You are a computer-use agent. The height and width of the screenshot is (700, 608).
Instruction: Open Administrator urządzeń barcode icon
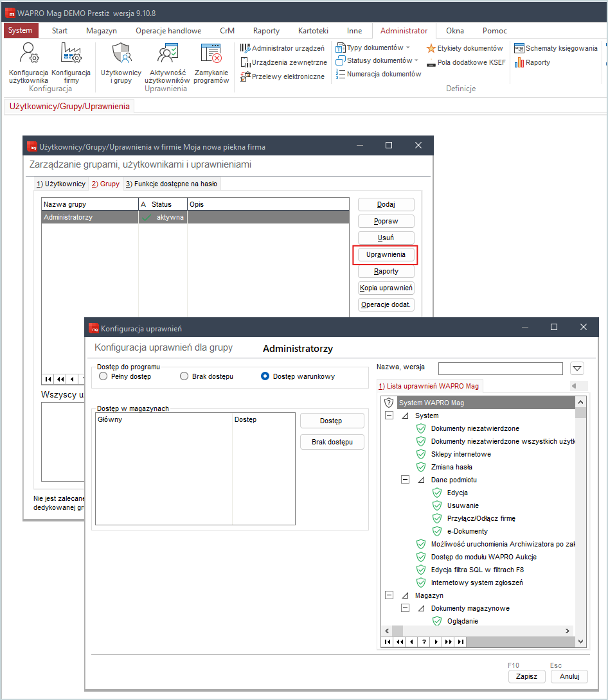point(245,48)
